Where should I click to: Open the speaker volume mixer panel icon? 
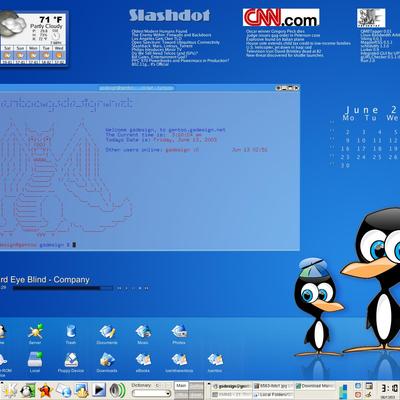click(117, 391)
